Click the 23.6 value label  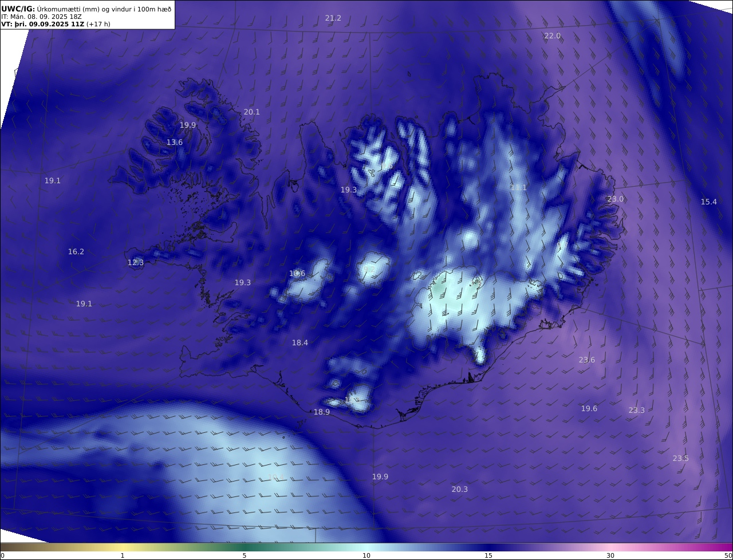tap(587, 360)
